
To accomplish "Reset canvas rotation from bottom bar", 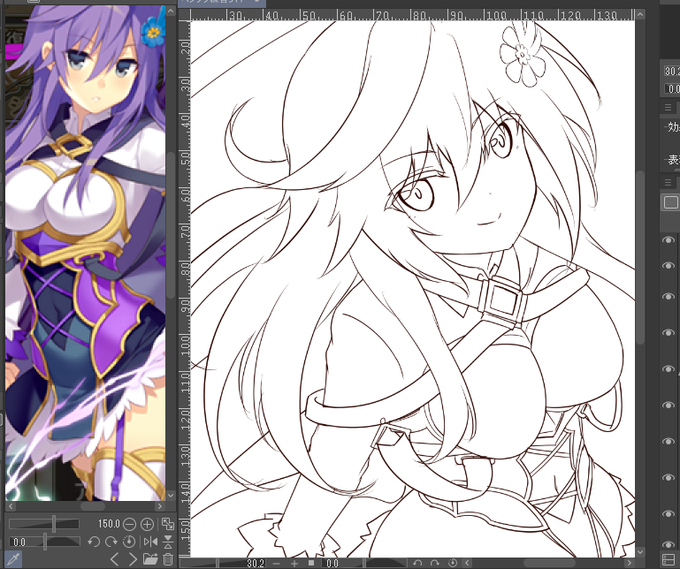I will pyautogui.click(x=452, y=563).
